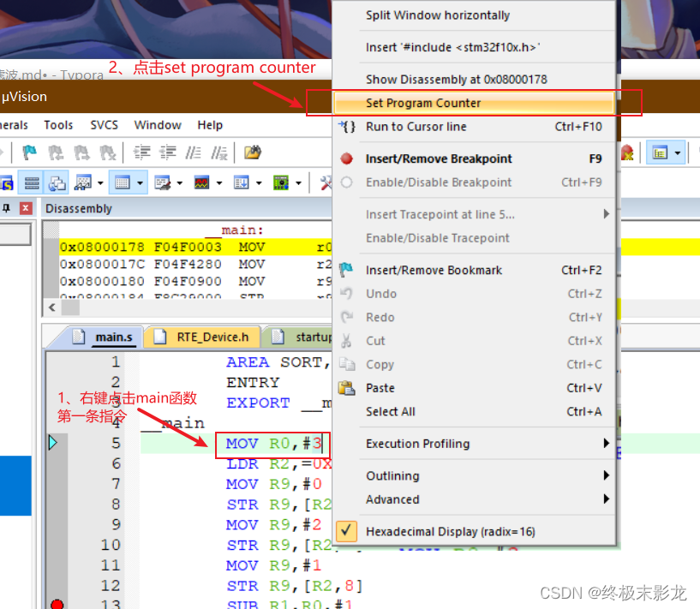This screenshot has height=609, width=700.
Task: Expand the window layout dropdown arrow
Action: (x=678, y=153)
